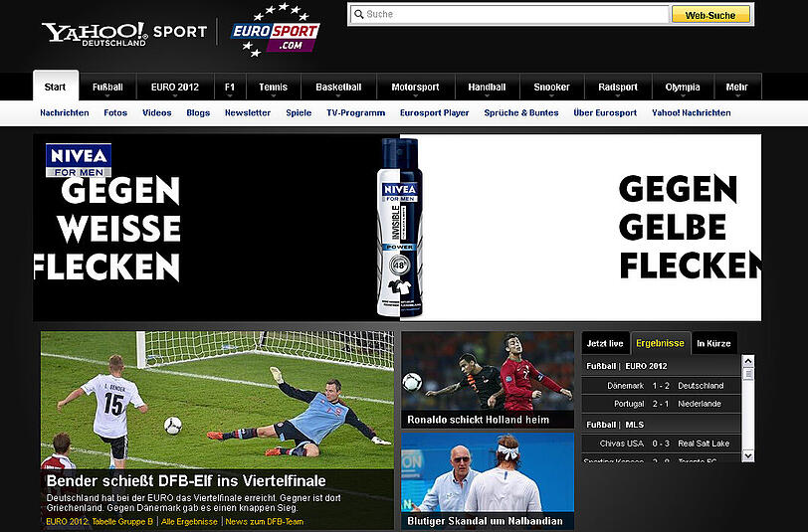Open the Olympia menu

coord(683,88)
